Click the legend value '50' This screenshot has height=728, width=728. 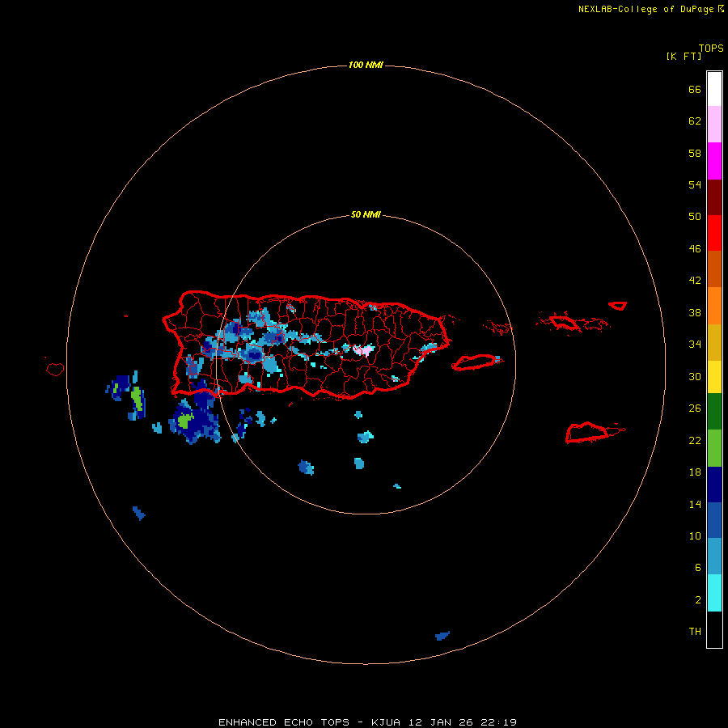[695, 216]
